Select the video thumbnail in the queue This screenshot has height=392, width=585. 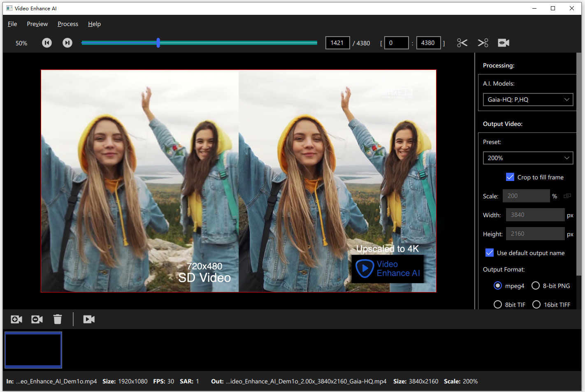point(33,350)
